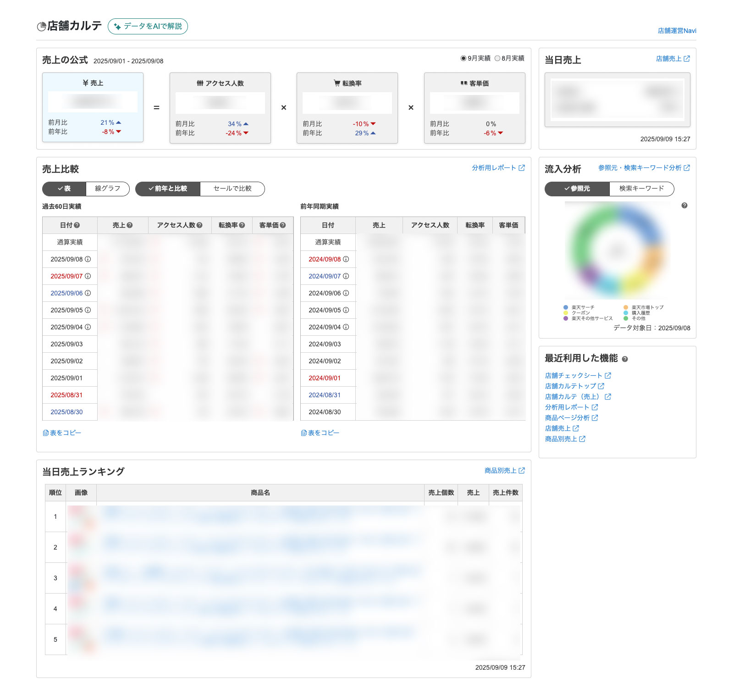Image resolution: width=734 pixels, height=700 pixels.
Task: Toggle comparison to セールで比較
Action: click(x=232, y=189)
